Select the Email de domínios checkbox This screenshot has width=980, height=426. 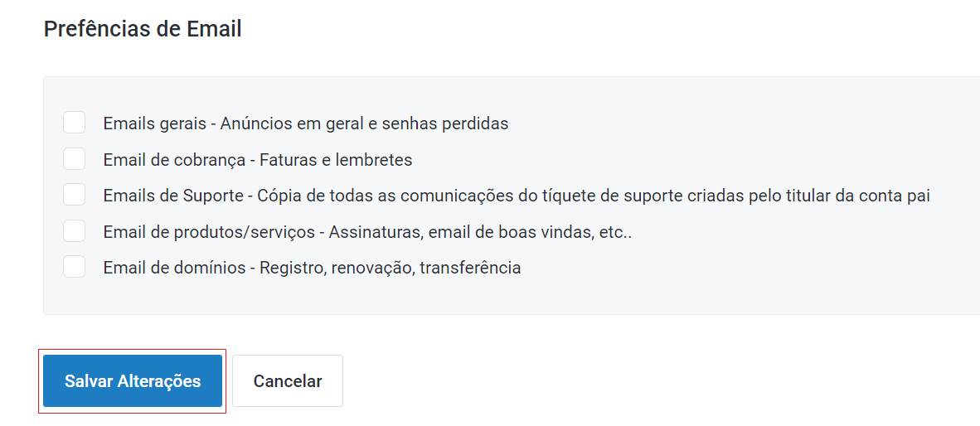(75, 267)
